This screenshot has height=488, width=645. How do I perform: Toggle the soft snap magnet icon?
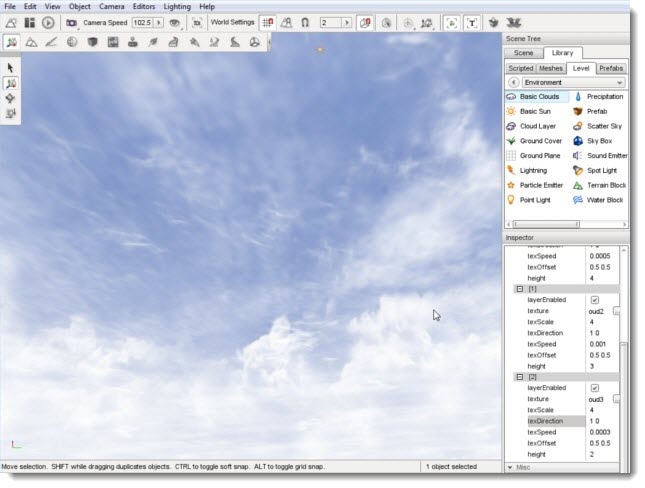point(305,23)
